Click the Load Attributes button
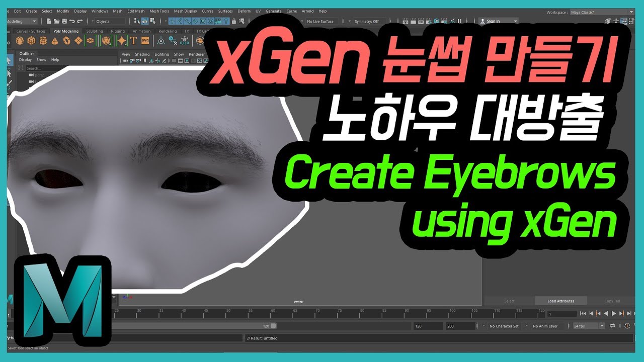The width and height of the screenshot is (644, 362). (x=561, y=301)
